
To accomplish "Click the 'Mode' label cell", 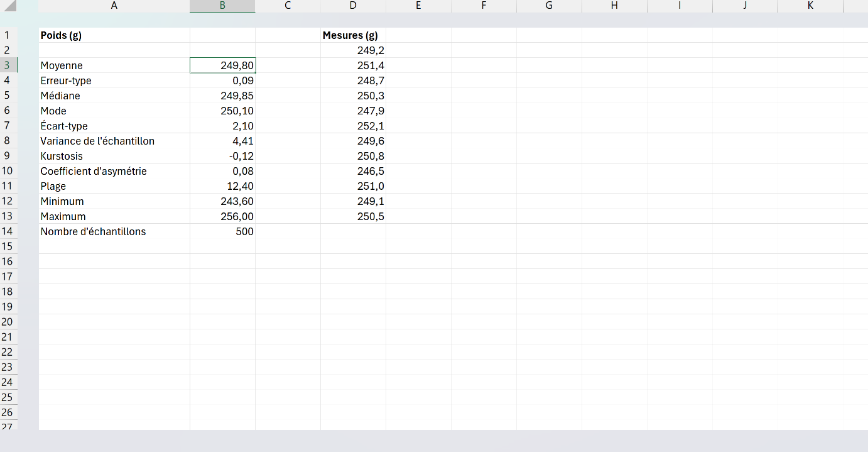I will click(114, 111).
